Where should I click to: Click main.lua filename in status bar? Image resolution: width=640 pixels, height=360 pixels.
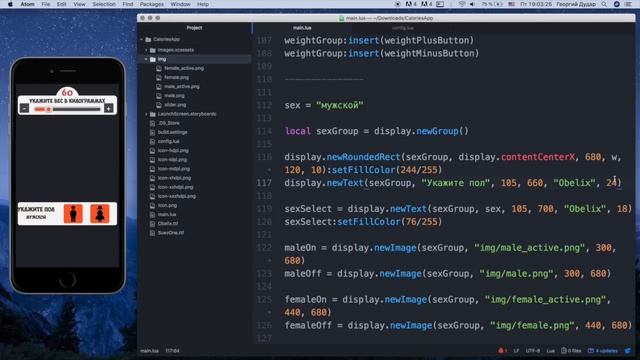coord(149,351)
